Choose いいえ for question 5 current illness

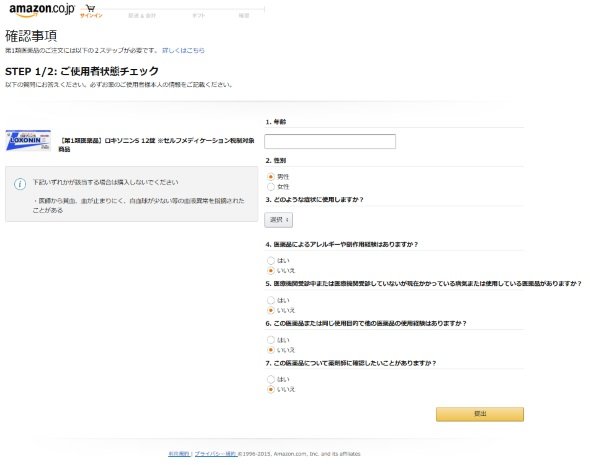pos(271,310)
